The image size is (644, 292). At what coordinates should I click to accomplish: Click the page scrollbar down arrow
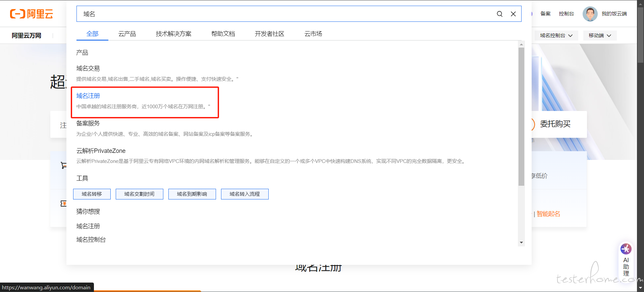point(641,288)
